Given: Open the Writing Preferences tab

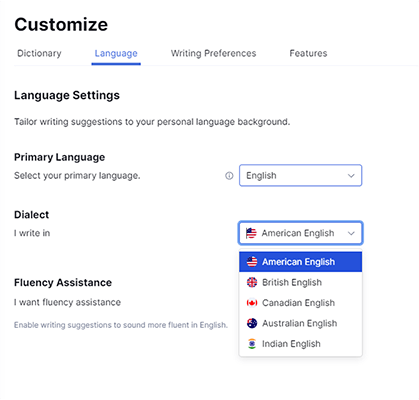Looking at the screenshot, I should (213, 53).
